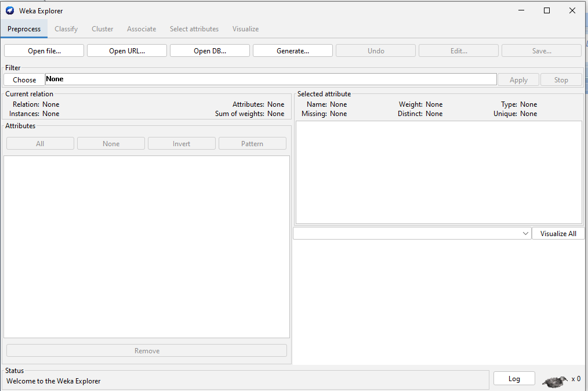Click the Open file... button

(x=44, y=50)
